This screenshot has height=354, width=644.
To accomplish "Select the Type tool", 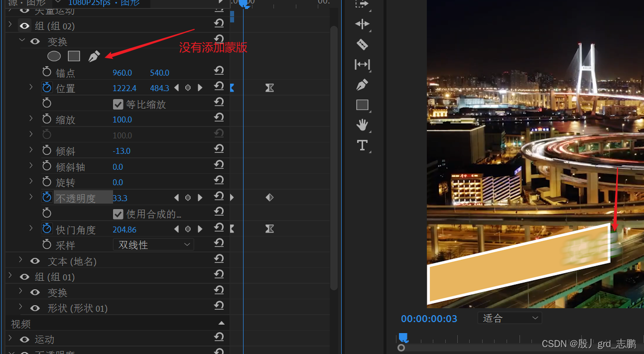I will [362, 145].
